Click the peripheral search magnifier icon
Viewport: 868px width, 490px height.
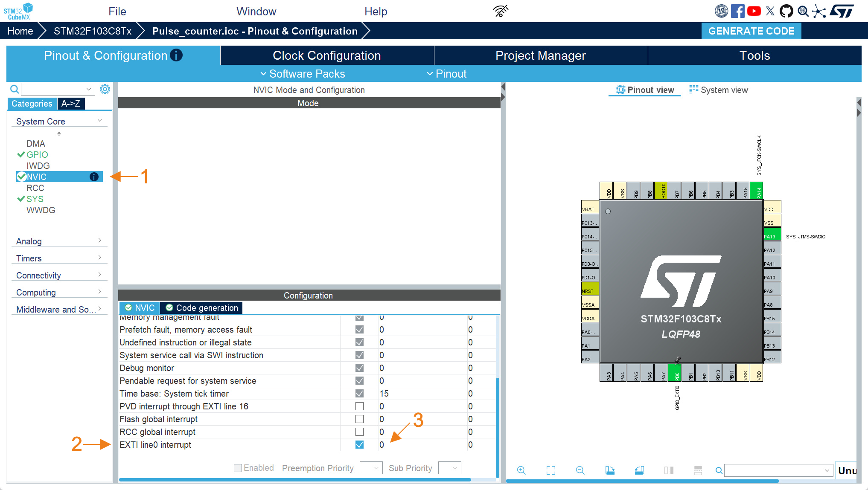(15, 89)
